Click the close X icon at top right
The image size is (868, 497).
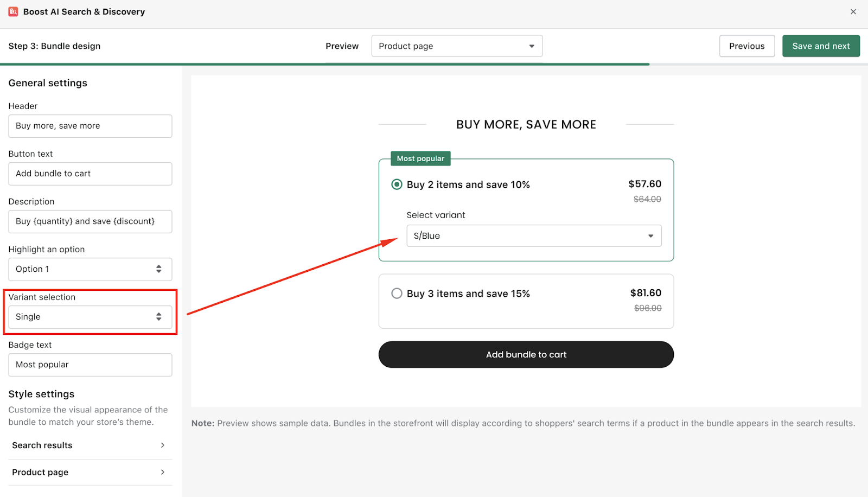tap(853, 11)
